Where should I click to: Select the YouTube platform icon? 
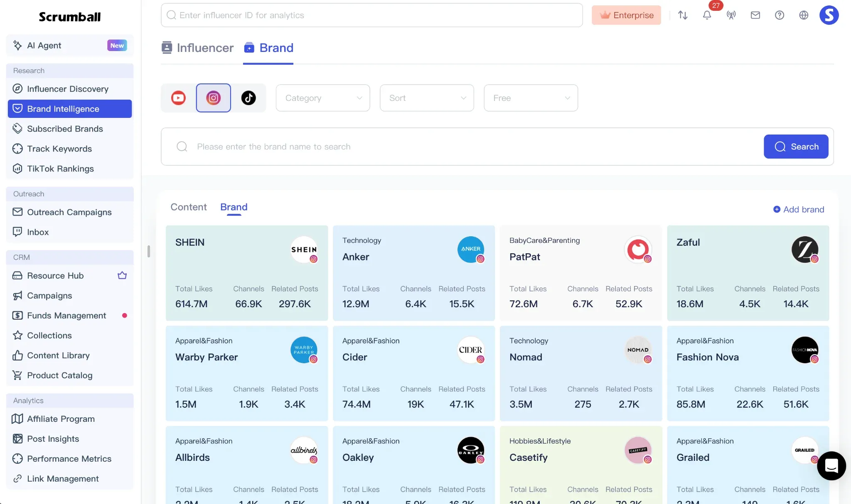tap(179, 98)
